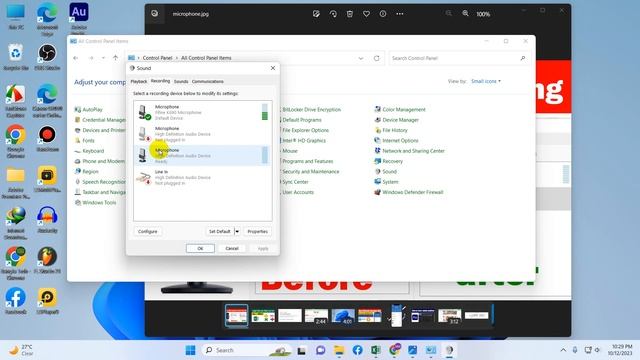Switch to the Playback tab
Image resolution: width=640 pixels, height=360 pixels.
click(x=139, y=81)
